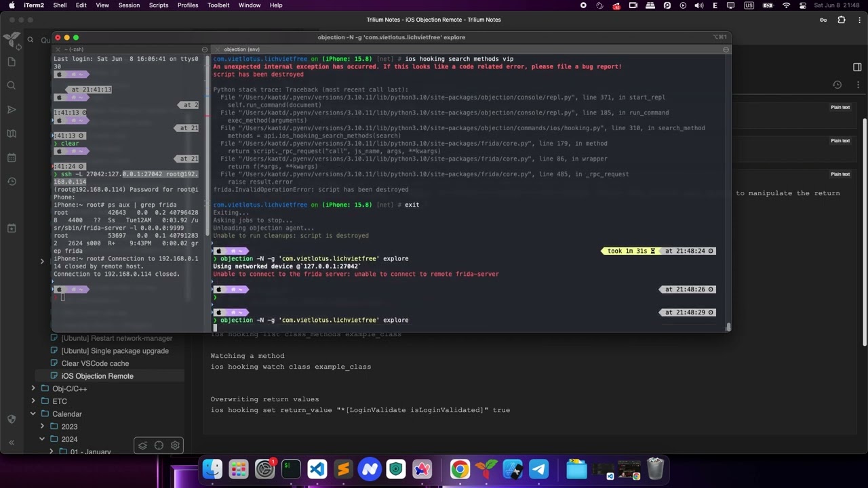
Task: Open Sublime Text from the Dock
Action: pyautogui.click(x=343, y=469)
